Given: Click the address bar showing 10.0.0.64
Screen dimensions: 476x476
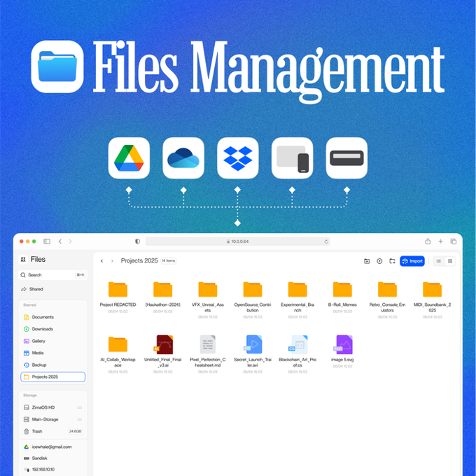Looking at the screenshot, I should point(238,241).
